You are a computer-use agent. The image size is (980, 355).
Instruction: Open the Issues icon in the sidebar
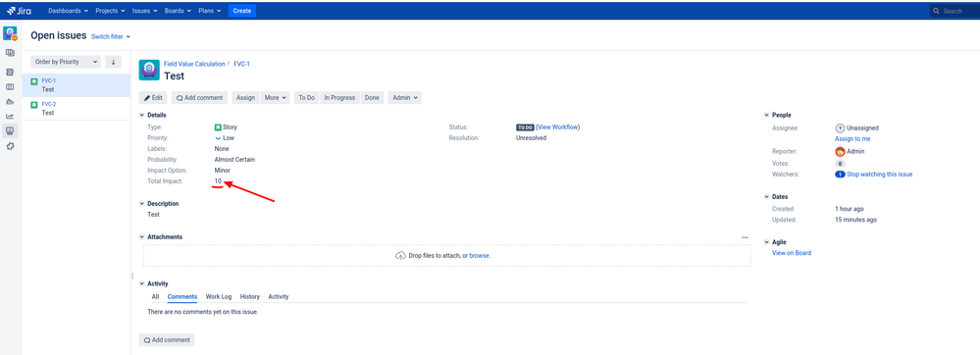(x=10, y=130)
